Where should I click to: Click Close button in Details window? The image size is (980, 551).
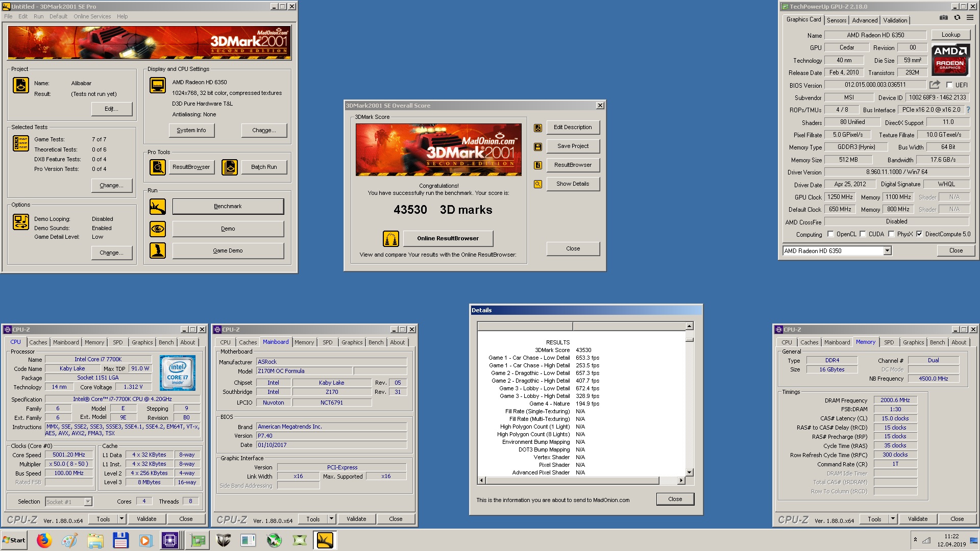click(x=675, y=499)
